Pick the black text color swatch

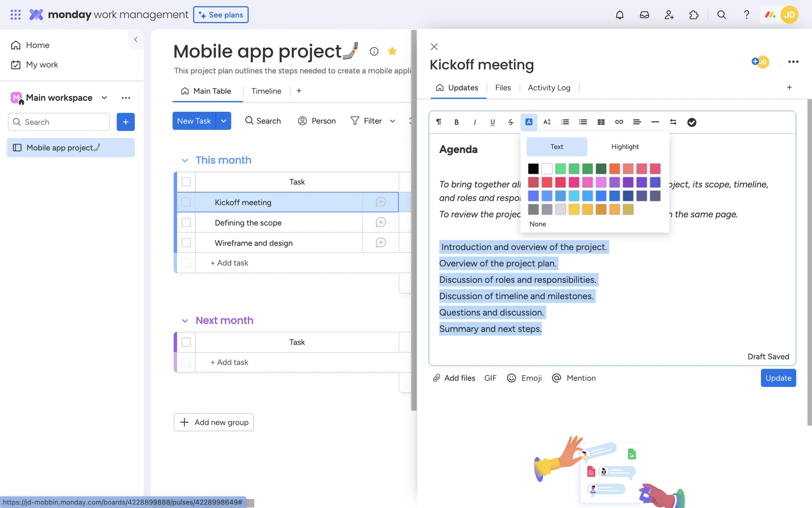(533, 169)
